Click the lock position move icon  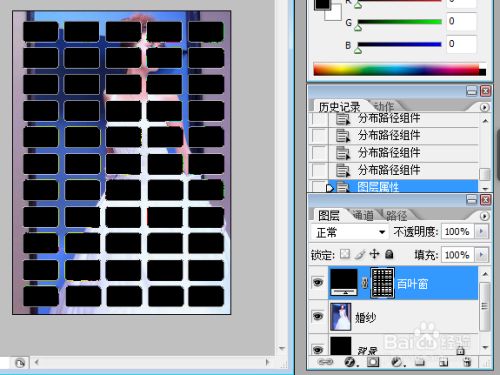tap(375, 254)
